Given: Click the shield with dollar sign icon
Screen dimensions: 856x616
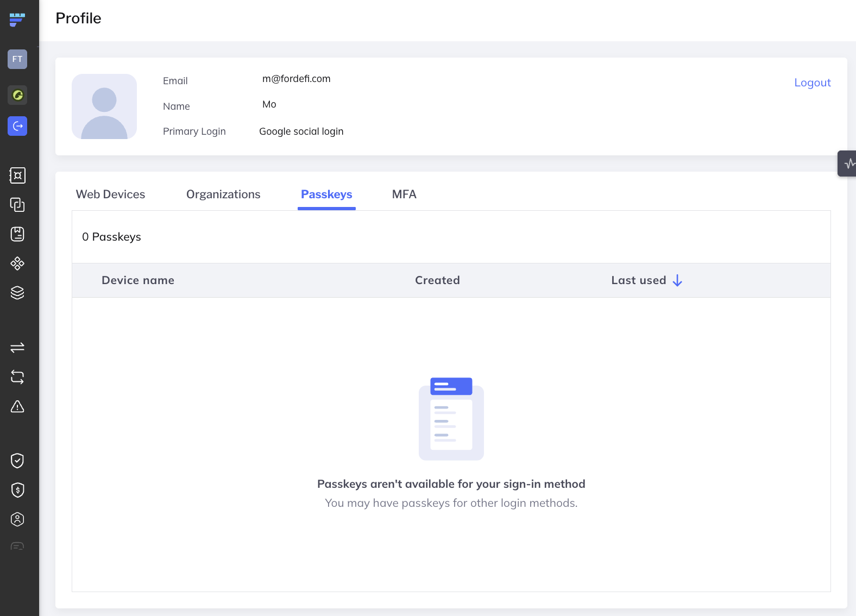Looking at the screenshot, I should [x=17, y=490].
